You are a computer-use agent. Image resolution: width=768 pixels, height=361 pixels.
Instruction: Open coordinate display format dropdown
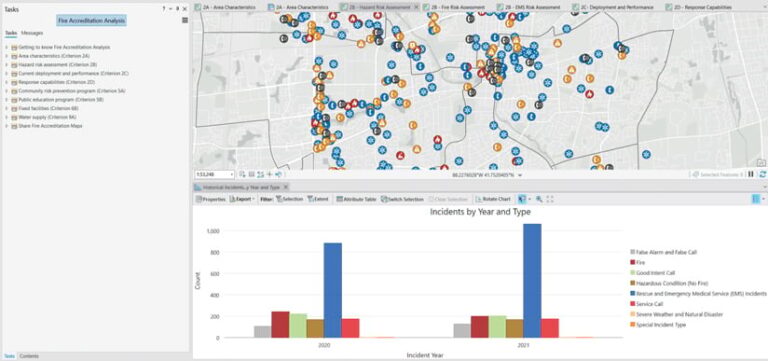[x=520, y=175]
